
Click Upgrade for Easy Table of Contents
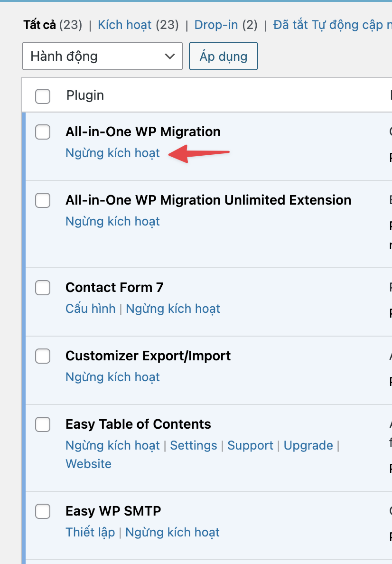coord(308,446)
